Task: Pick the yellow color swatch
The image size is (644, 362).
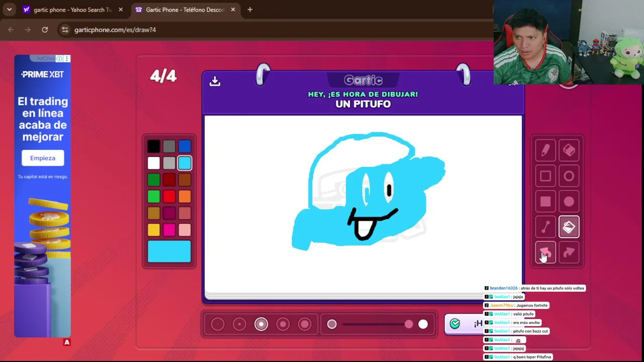Action: pyautogui.click(x=154, y=230)
